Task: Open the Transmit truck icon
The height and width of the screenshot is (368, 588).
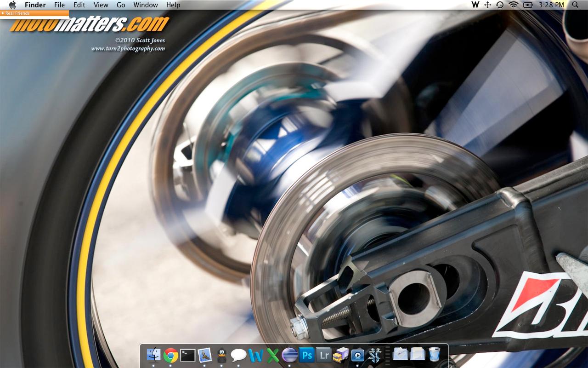Action: 340,355
